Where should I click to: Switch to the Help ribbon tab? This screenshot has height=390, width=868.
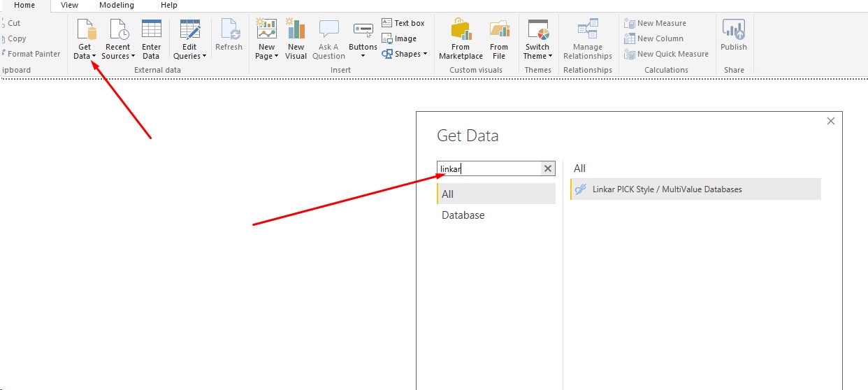click(169, 6)
